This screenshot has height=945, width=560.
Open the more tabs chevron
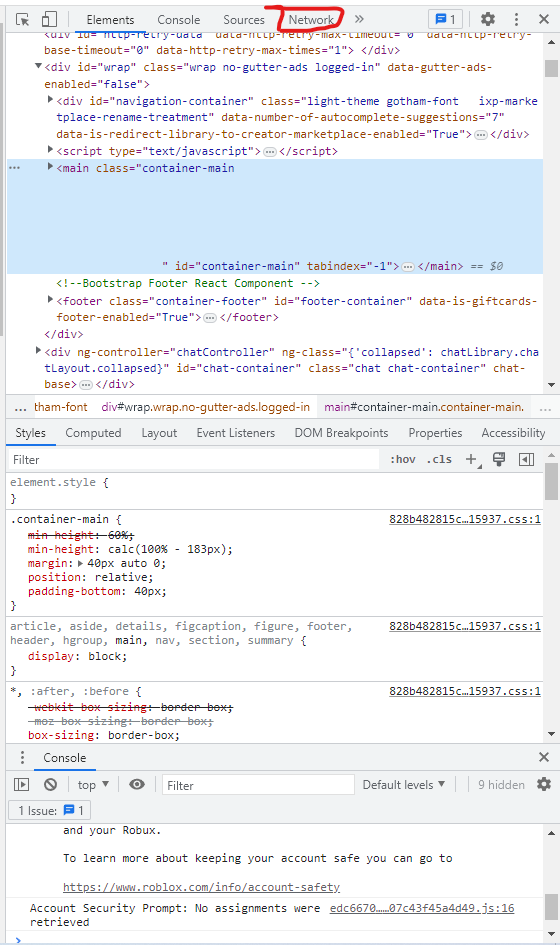(359, 19)
